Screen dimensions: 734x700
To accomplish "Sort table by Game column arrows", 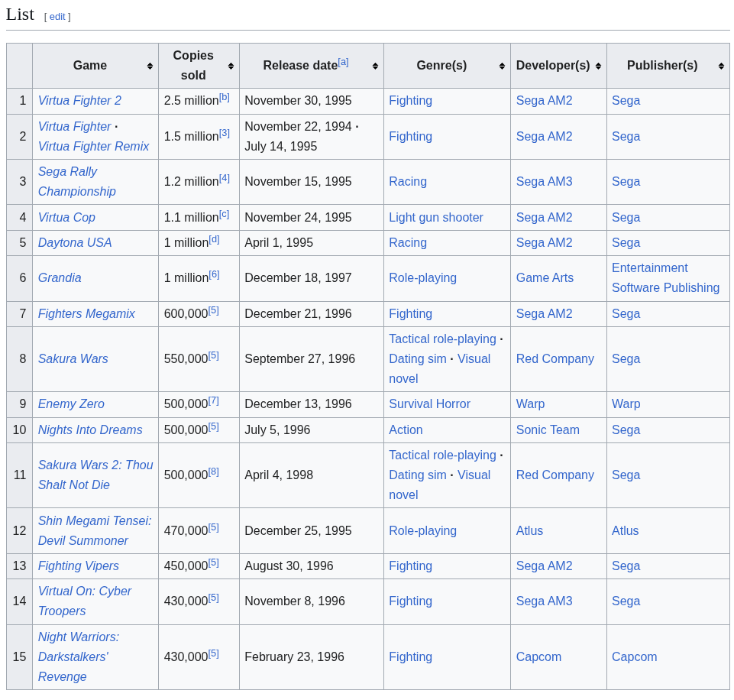I will [x=150, y=66].
